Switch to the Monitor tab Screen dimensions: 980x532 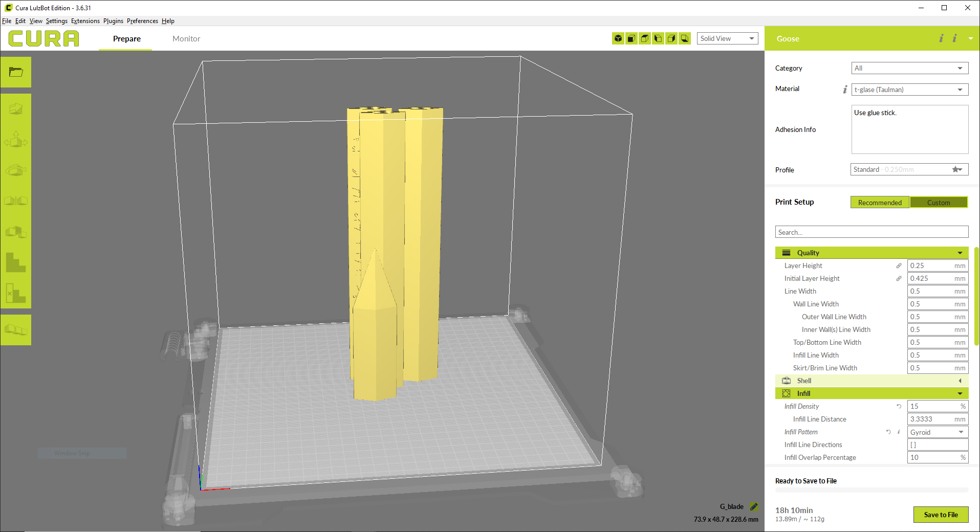pyautogui.click(x=186, y=39)
